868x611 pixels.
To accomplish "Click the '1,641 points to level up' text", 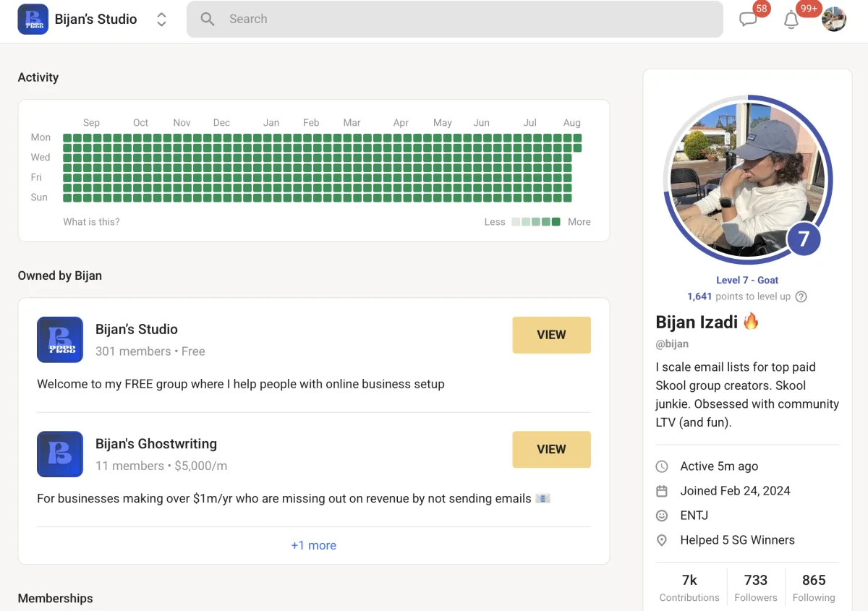I will pos(739,296).
